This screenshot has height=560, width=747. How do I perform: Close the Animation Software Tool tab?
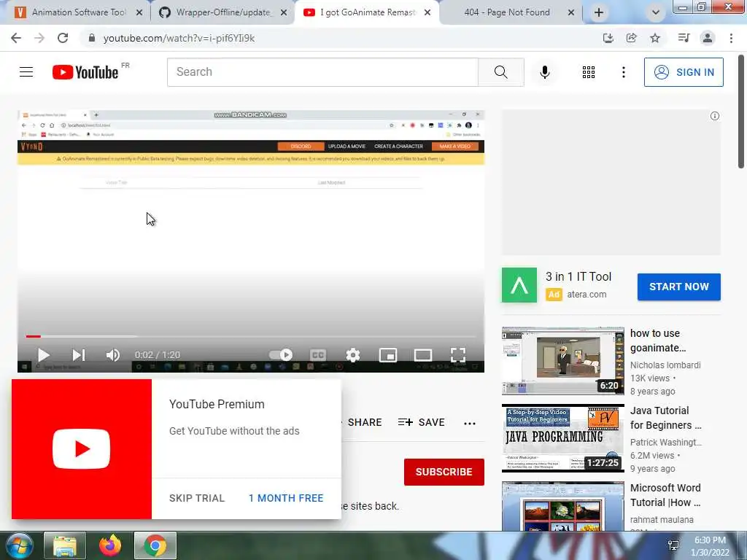[139, 12]
